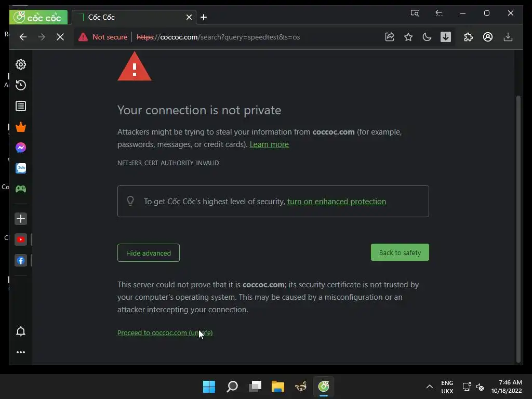
Task: Open a new tab with plus button
Action: coord(204,17)
